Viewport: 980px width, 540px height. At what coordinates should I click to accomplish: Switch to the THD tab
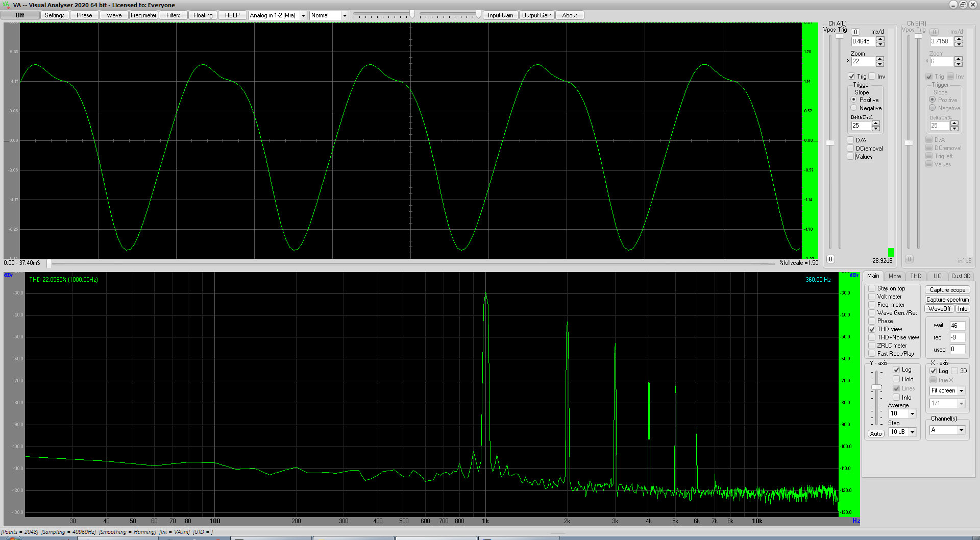point(916,276)
